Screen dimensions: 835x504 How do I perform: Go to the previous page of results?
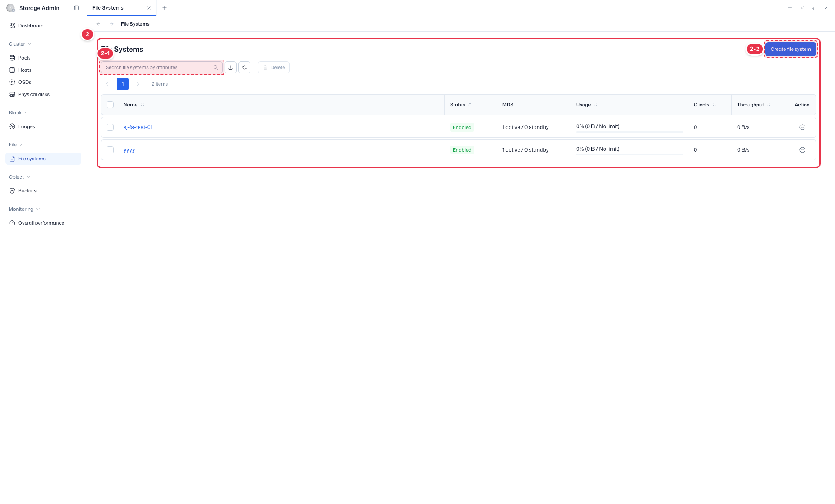tap(107, 84)
